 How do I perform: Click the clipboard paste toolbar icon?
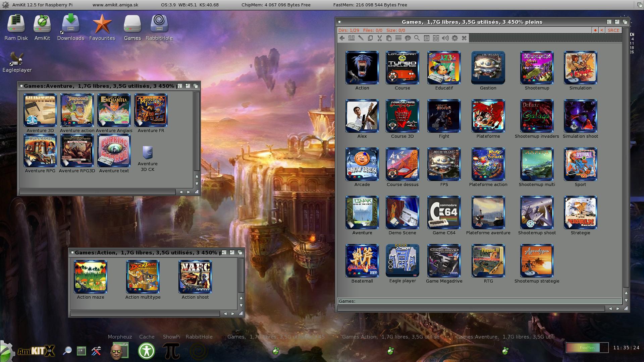tap(389, 38)
